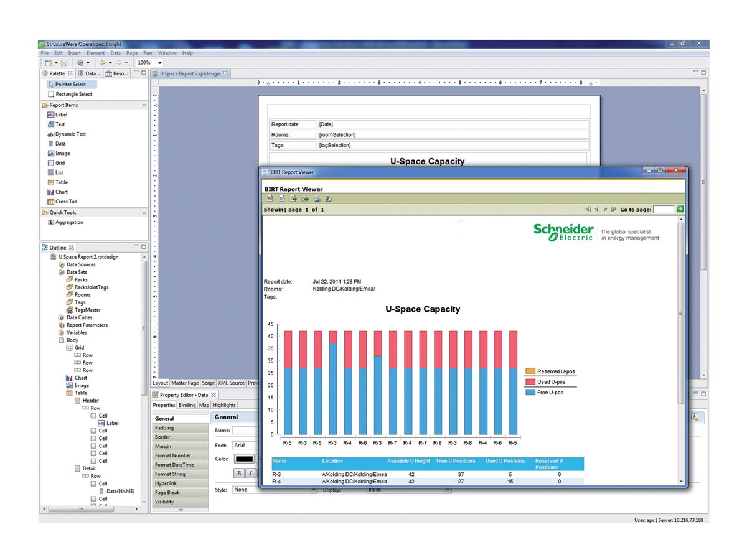Click the green Go to page button
747x560 pixels.
(679, 209)
